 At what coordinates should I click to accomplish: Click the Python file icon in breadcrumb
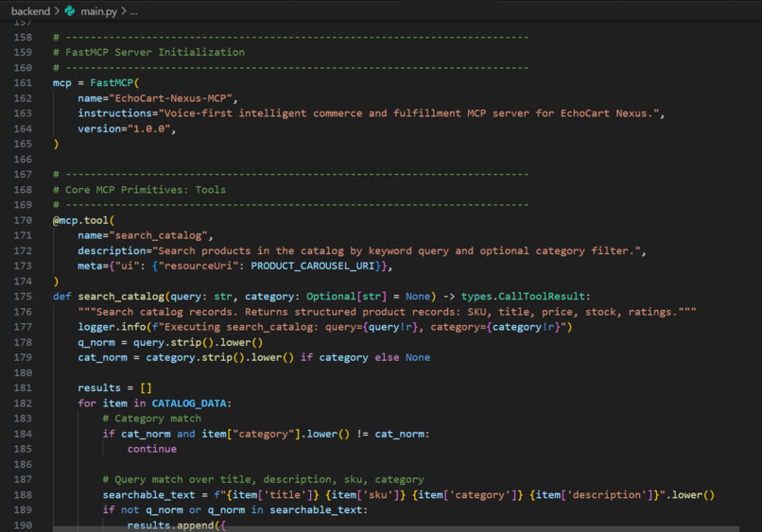(x=70, y=10)
